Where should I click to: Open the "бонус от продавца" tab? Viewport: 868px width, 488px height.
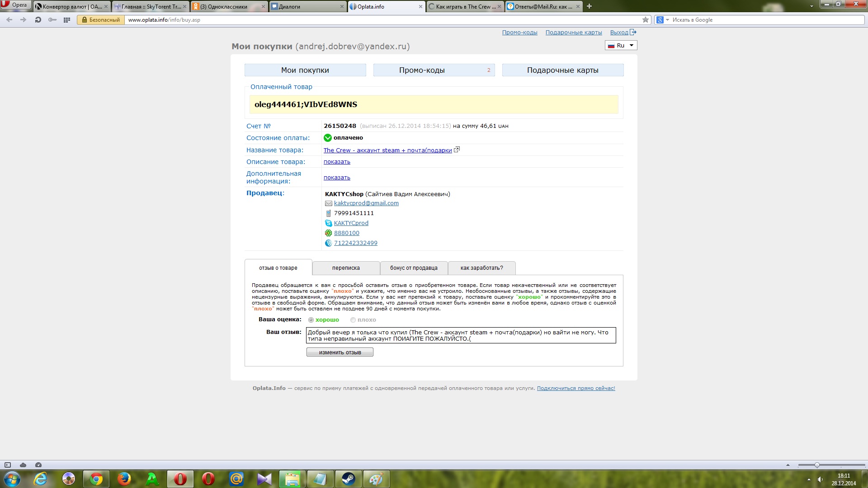[x=414, y=268]
